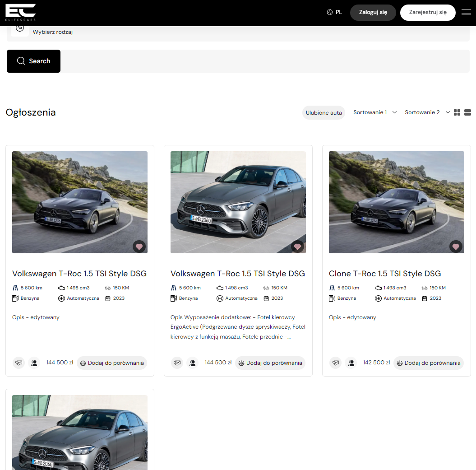Open Volkswagen title above Wyposażenie dodatkowe description
The image size is (476, 470).
[238, 274]
